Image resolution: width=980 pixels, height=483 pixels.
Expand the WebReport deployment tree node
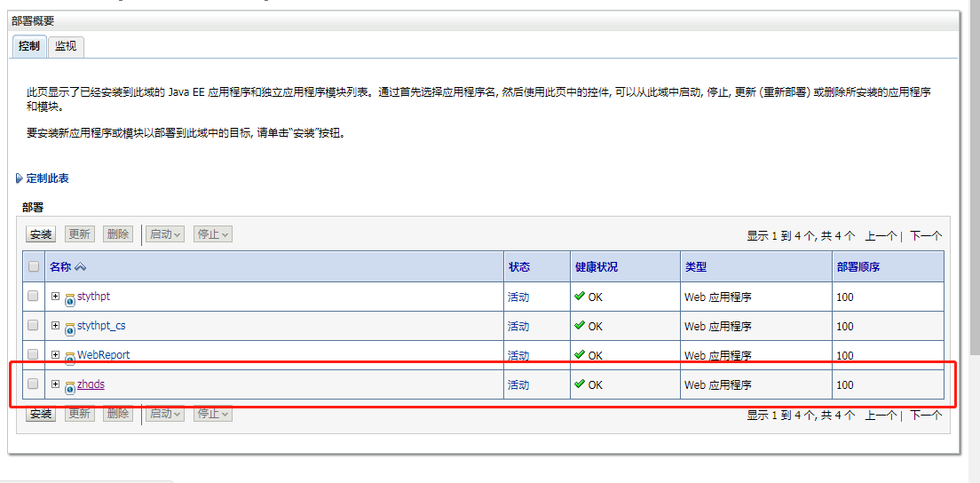pos(55,355)
